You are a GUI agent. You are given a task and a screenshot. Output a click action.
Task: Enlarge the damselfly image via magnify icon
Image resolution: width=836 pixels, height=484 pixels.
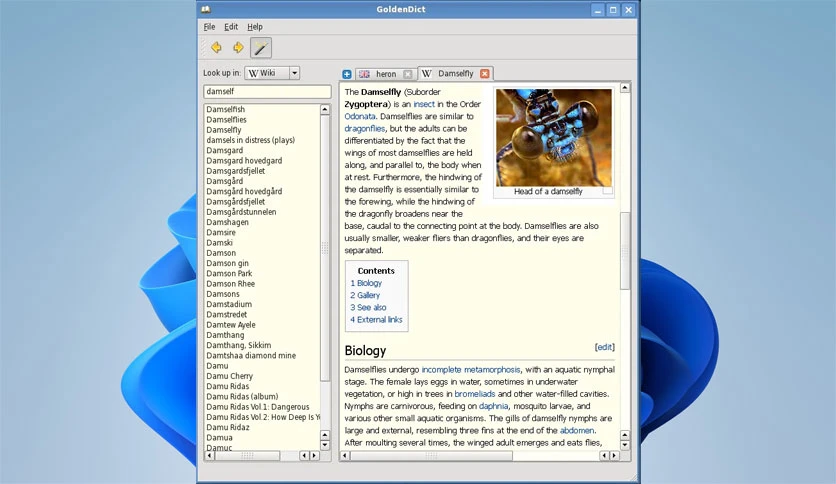click(607, 191)
